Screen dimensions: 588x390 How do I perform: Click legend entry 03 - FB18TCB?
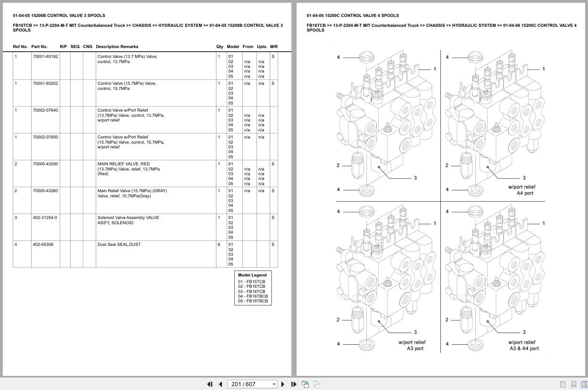[251, 292]
